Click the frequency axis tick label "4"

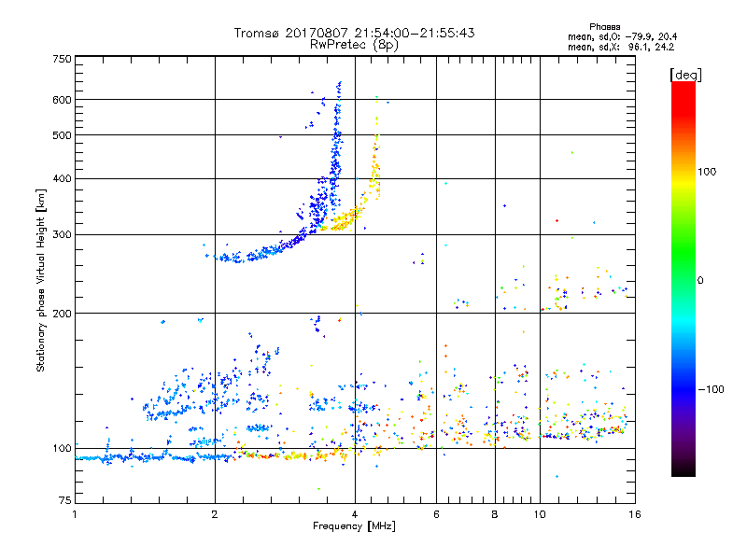pos(355,514)
